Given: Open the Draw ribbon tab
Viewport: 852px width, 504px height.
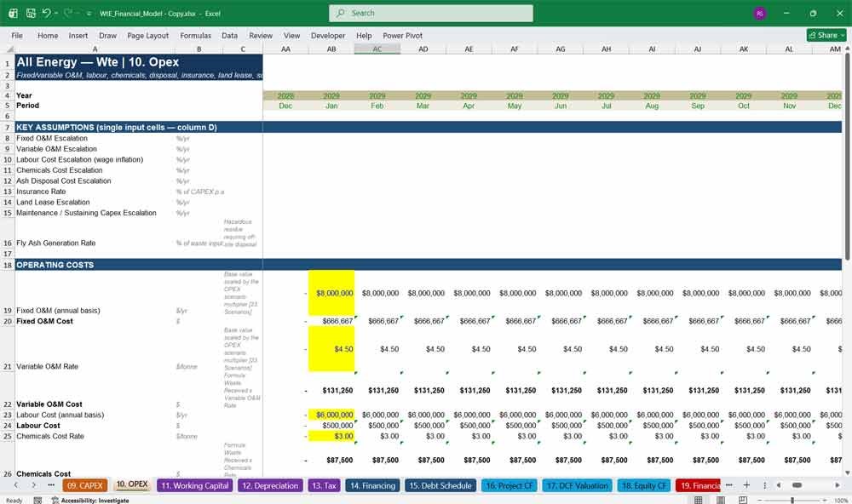Looking at the screenshot, I should (x=107, y=35).
